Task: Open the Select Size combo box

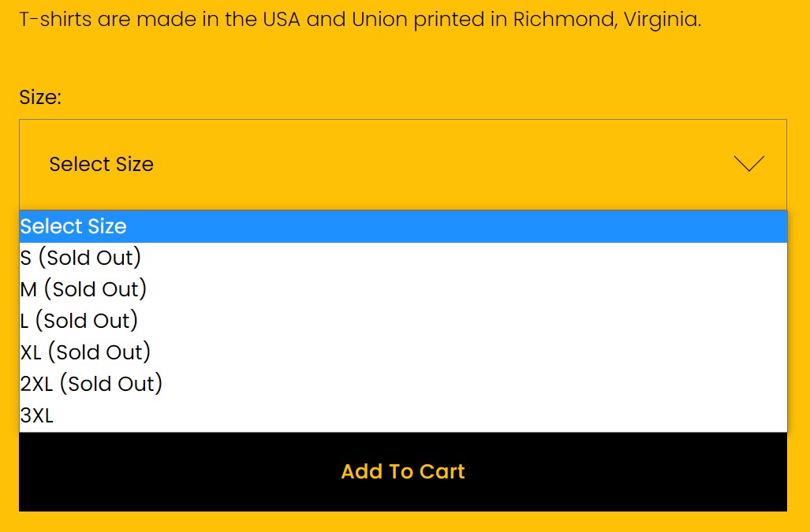Action: pos(402,164)
